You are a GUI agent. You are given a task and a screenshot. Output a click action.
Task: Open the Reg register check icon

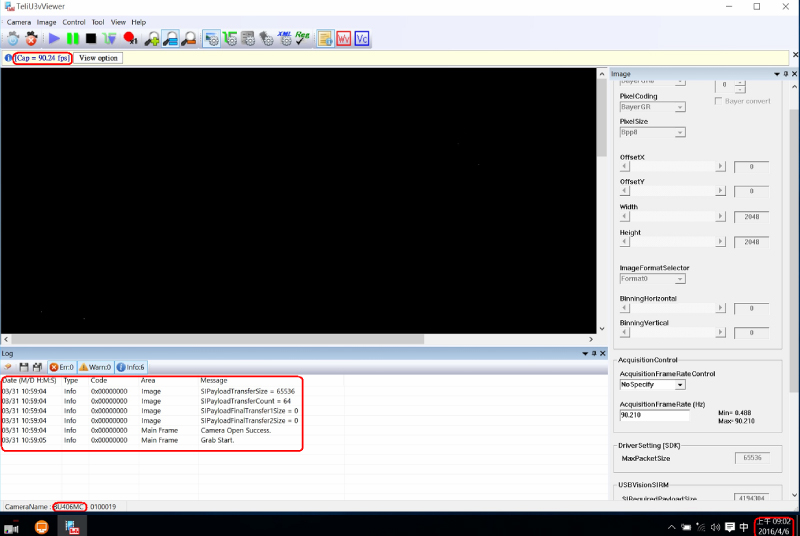coord(302,38)
